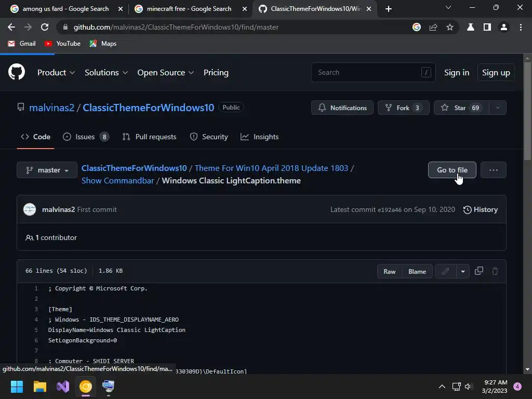Open the share page icon in address bar
532x399 pixels.
pyautogui.click(x=433, y=27)
